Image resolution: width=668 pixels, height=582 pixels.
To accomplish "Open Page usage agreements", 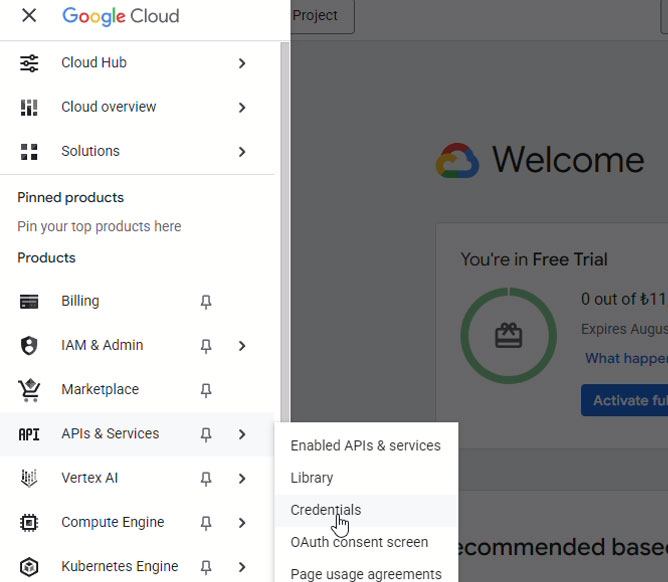I will click(366, 573).
